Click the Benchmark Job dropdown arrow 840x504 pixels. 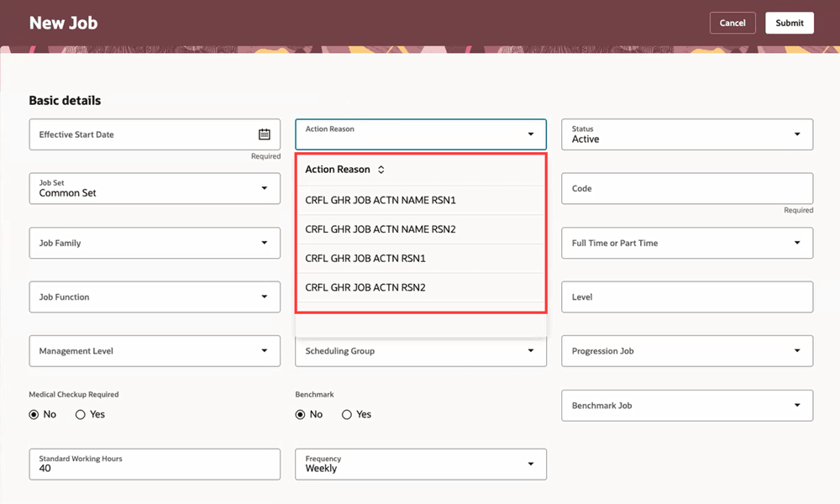pyautogui.click(x=796, y=405)
